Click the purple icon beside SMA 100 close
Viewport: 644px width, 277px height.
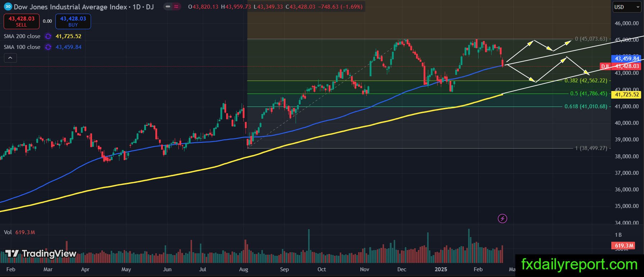pos(48,47)
